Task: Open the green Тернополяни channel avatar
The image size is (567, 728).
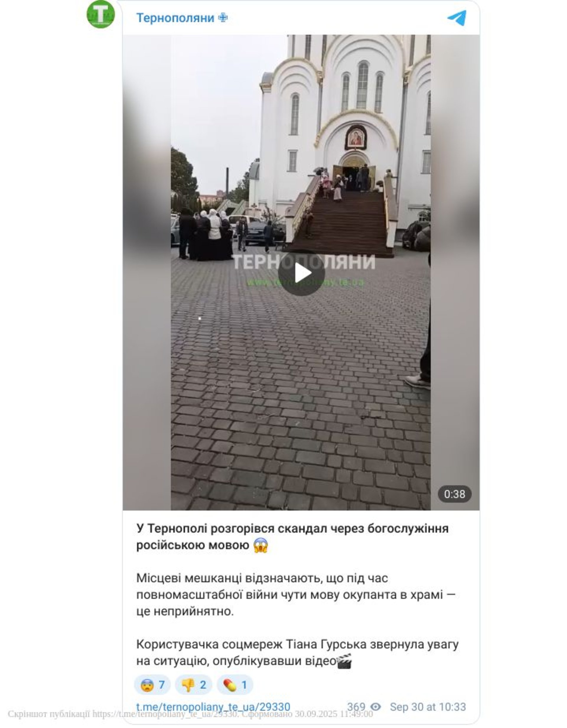Action: 101,14
